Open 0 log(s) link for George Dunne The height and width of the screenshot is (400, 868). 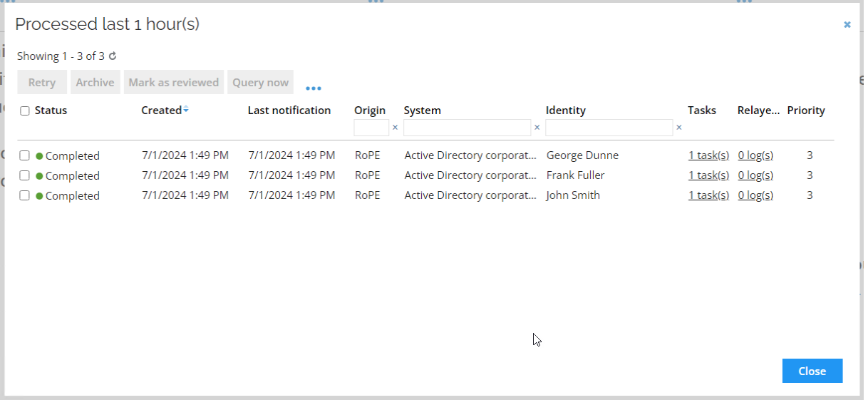(755, 155)
